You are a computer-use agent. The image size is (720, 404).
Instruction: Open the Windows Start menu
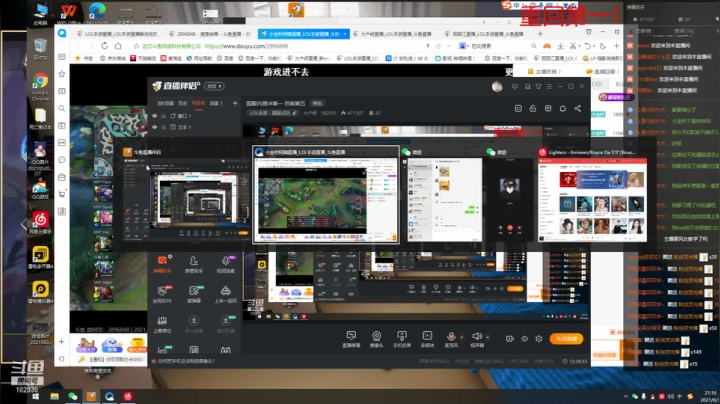[36, 396]
